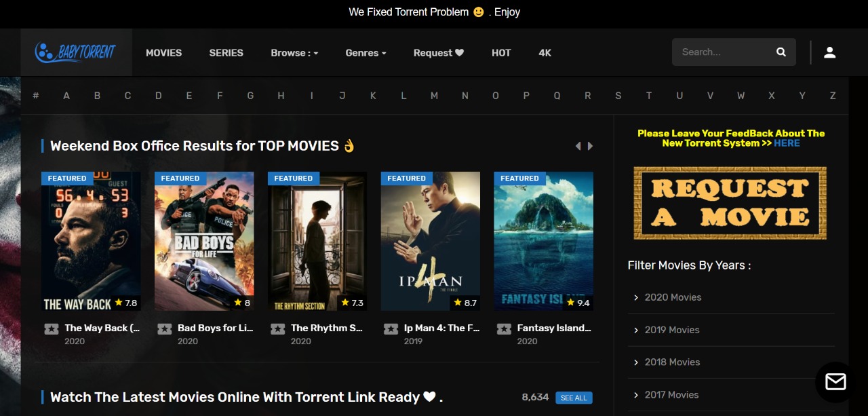Viewport: 868px width, 416px height.
Task: Click the ticket icon beside Fantasy Island
Action: click(504, 329)
